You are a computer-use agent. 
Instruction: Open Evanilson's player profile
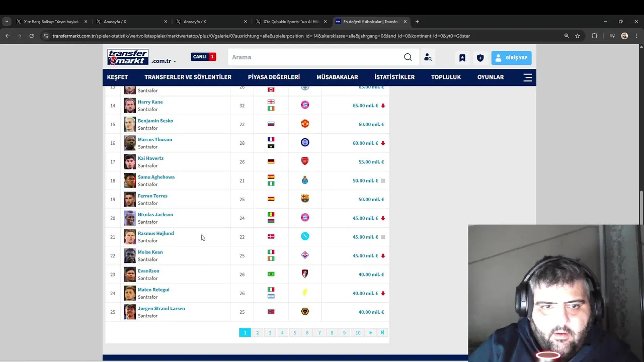coord(148,271)
